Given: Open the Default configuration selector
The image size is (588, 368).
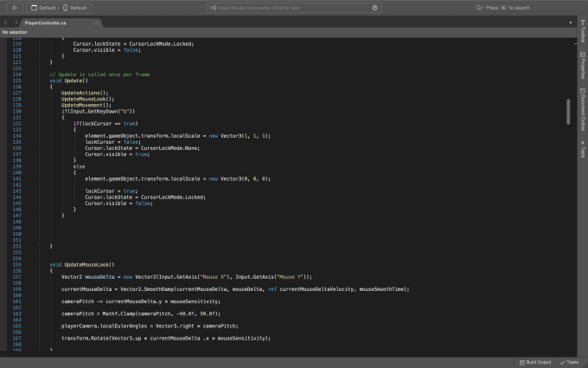Looking at the screenshot, I should pyautogui.click(x=42, y=8).
